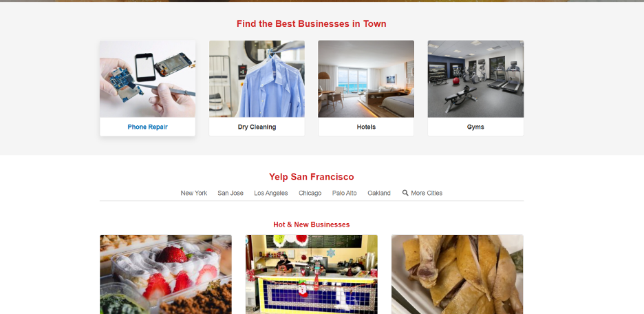Switch city to San Jose
644x314 pixels.
[230, 193]
